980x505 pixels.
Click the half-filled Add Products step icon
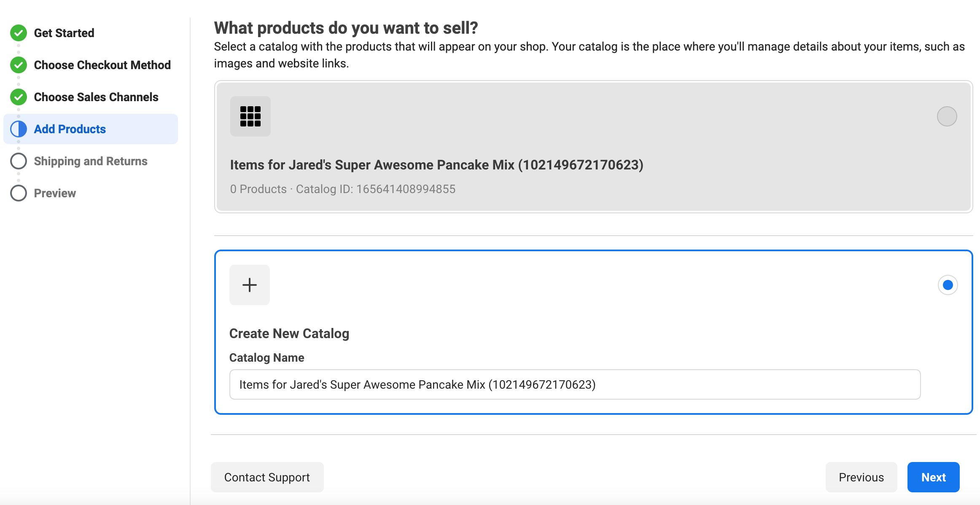tap(19, 129)
